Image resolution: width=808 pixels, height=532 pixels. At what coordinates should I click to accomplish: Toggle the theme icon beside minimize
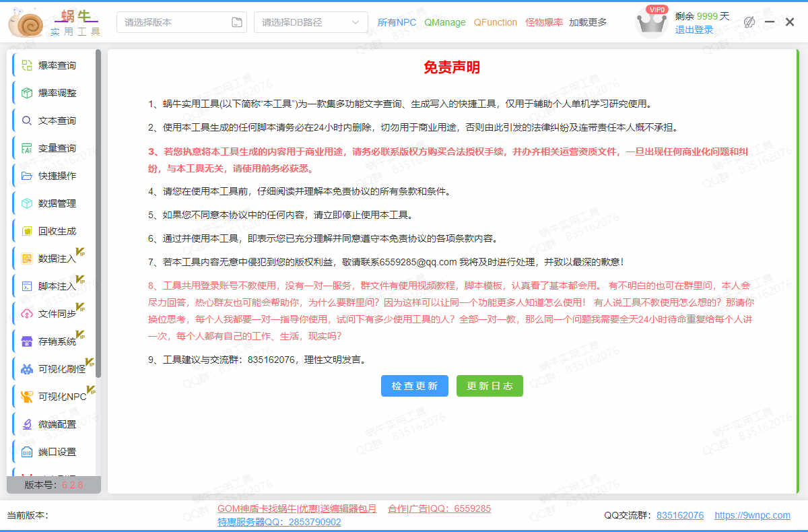pos(749,22)
